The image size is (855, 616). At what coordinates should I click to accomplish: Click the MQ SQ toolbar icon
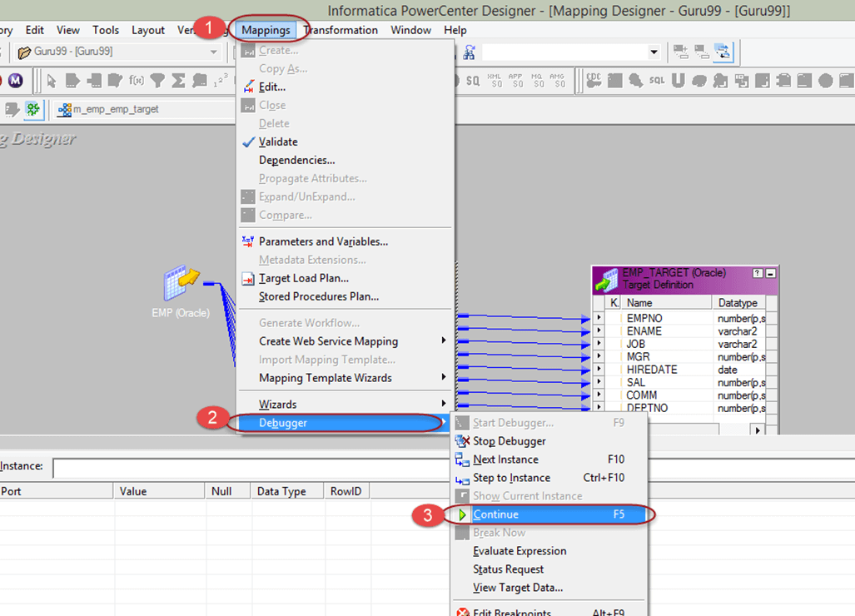[537, 81]
